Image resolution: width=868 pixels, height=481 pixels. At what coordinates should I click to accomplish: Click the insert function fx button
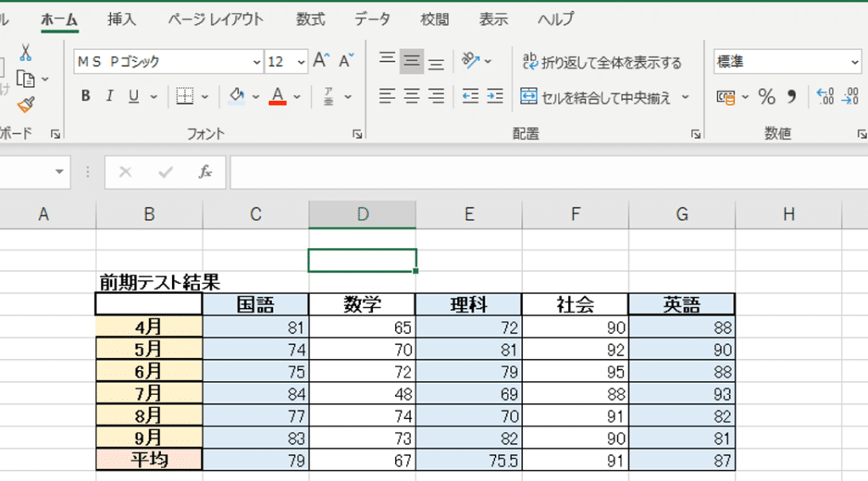205,172
